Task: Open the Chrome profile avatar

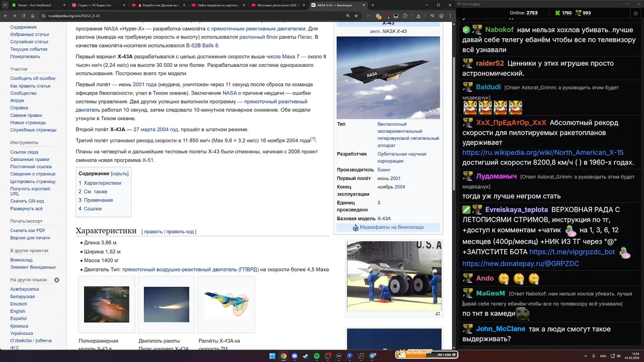Action: (441, 16)
